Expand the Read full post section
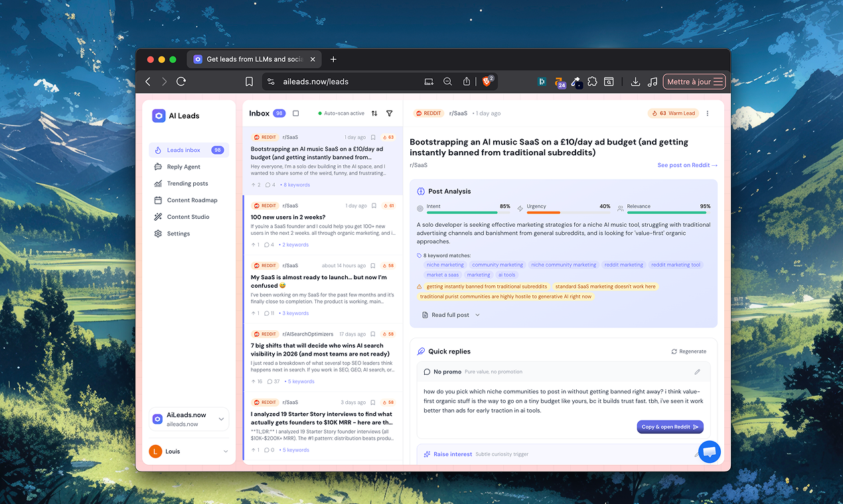Viewport: 843px width, 504px height. click(451, 315)
